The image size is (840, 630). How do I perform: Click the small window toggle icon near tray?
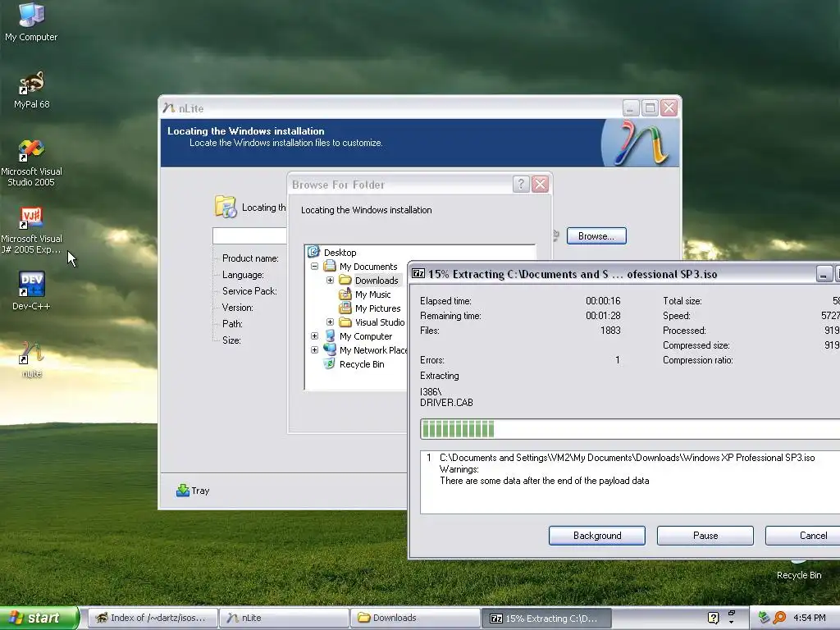tap(731, 614)
